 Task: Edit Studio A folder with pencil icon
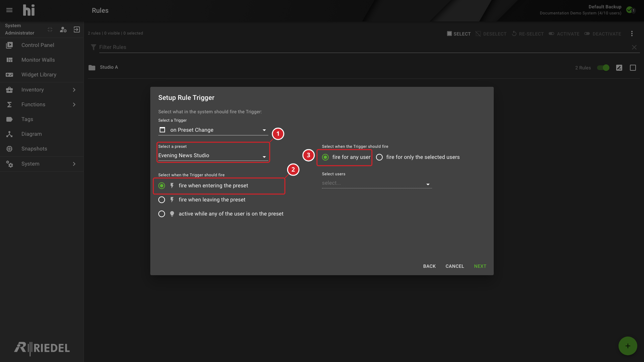(x=619, y=68)
